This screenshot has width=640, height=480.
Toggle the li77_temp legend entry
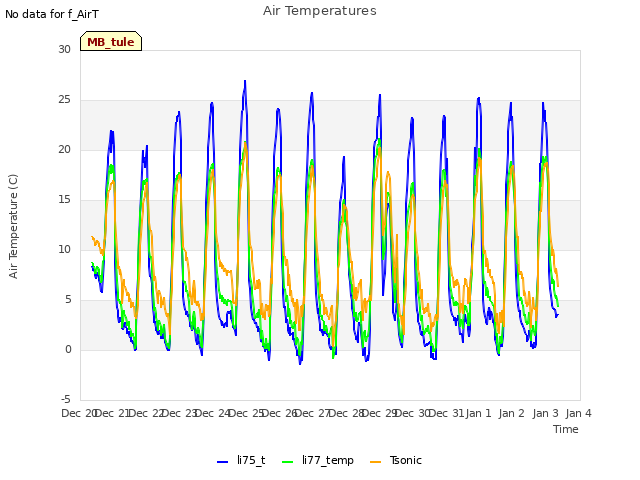click(x=318, y=460)
